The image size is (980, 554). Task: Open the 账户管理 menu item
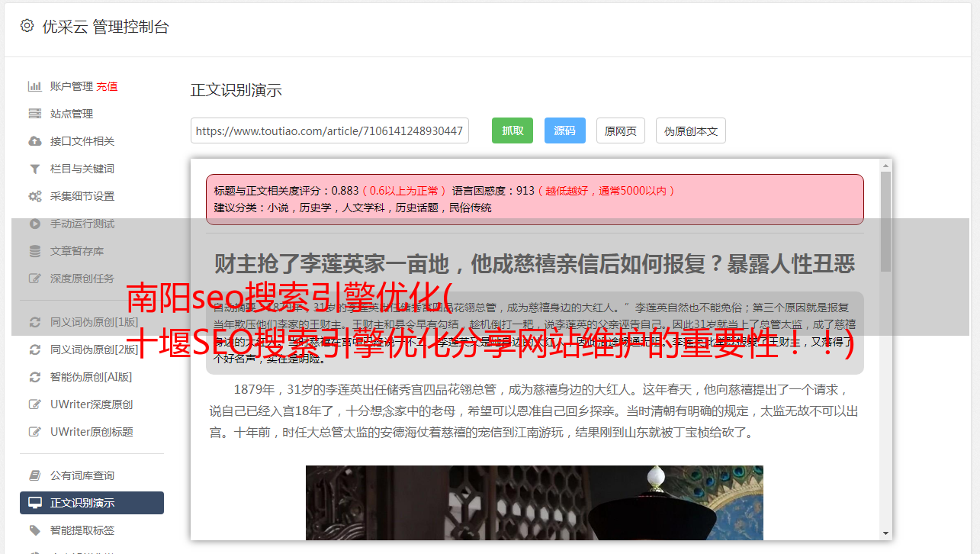point(71,86)
